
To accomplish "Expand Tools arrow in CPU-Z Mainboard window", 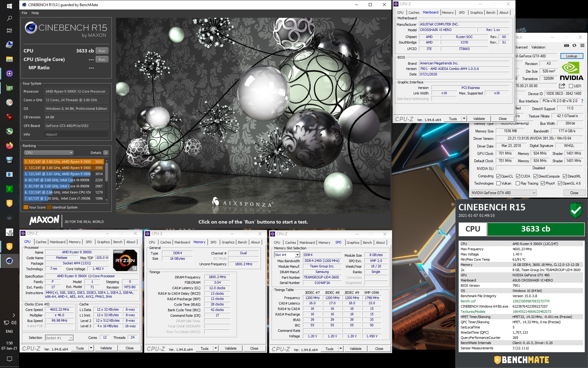I will (x=464, y=119).
